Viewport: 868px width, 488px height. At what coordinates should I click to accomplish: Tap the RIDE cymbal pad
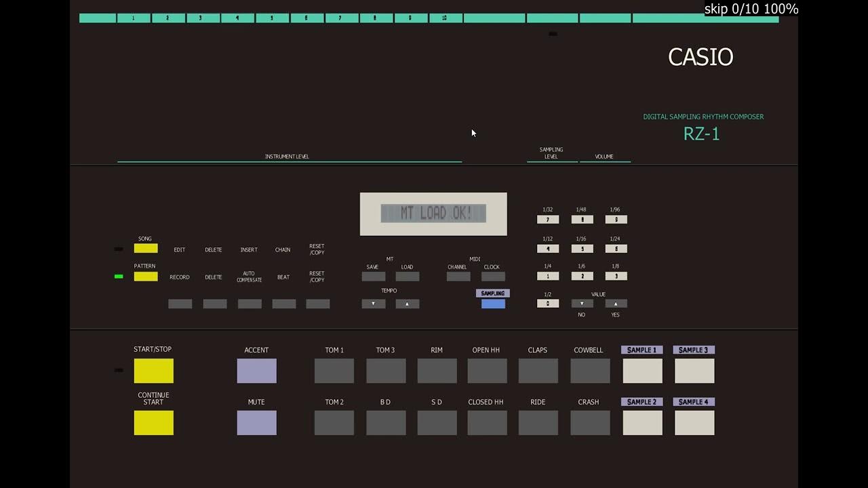tap(538, 423)
